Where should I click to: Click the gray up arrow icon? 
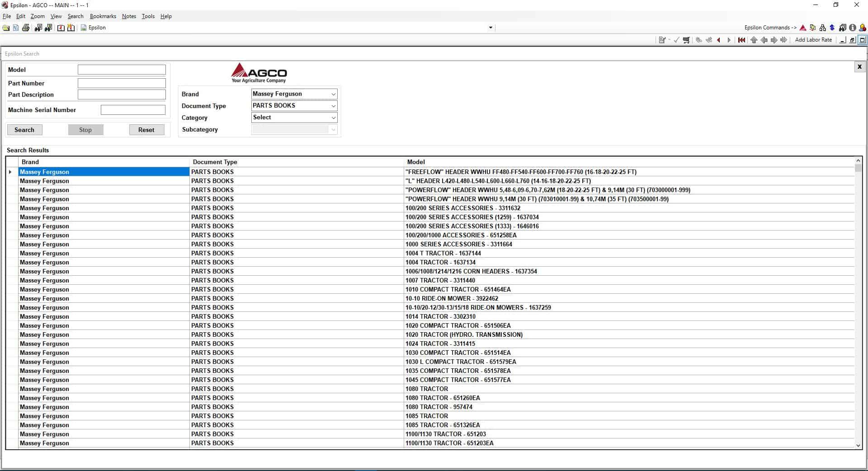(x=754, y=40)
